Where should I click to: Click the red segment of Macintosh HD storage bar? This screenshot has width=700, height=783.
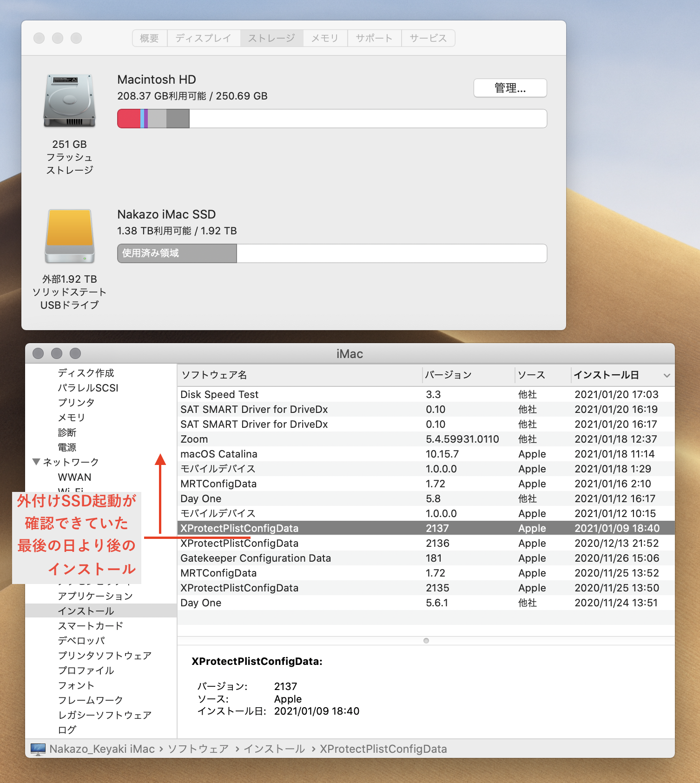tap(129, 119)
